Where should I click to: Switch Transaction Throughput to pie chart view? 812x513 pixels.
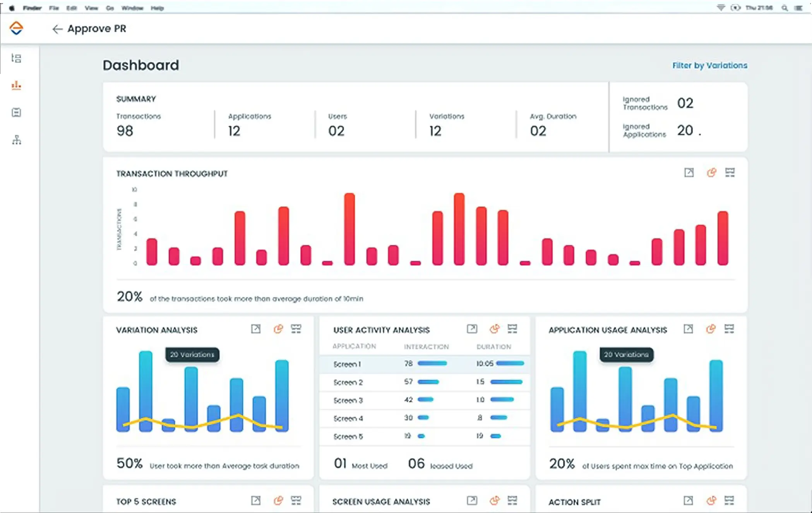click(711, 173)
